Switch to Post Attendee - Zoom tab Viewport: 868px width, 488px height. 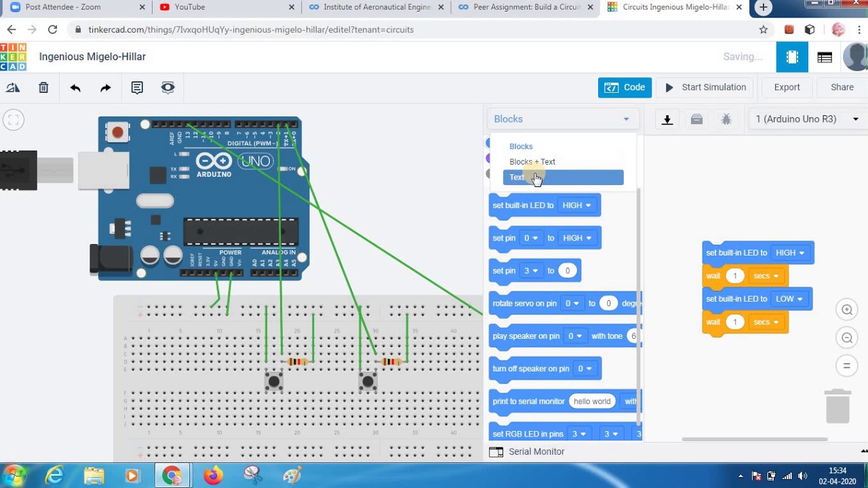tap(77, 7)
